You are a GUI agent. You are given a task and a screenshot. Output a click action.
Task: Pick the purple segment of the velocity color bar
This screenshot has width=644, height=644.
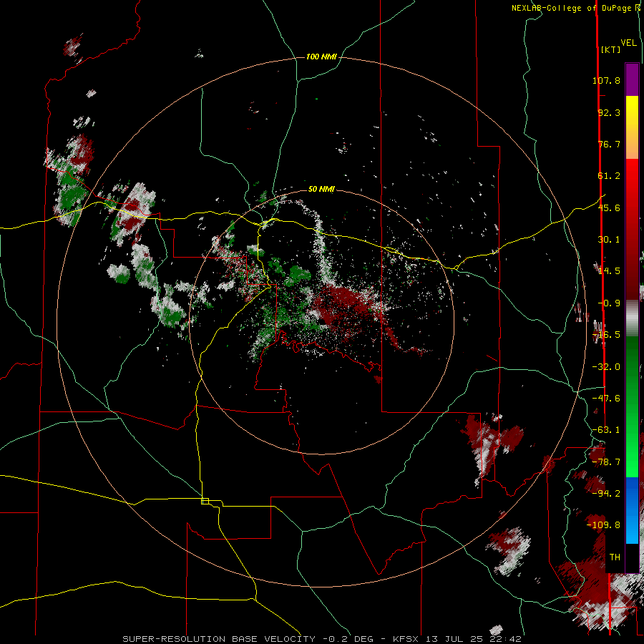pyautogui.click(x=632, y=79)
